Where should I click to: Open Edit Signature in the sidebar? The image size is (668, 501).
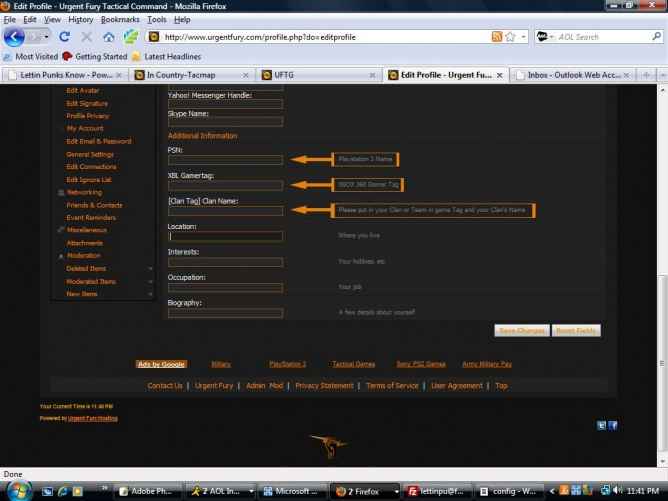pyautogui.click(x=87, y=103)
